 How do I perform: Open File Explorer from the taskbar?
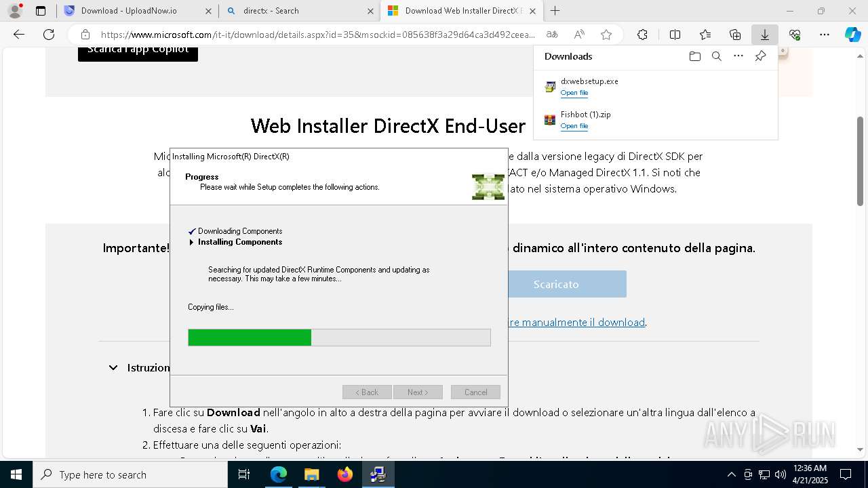tap(311, 474)
